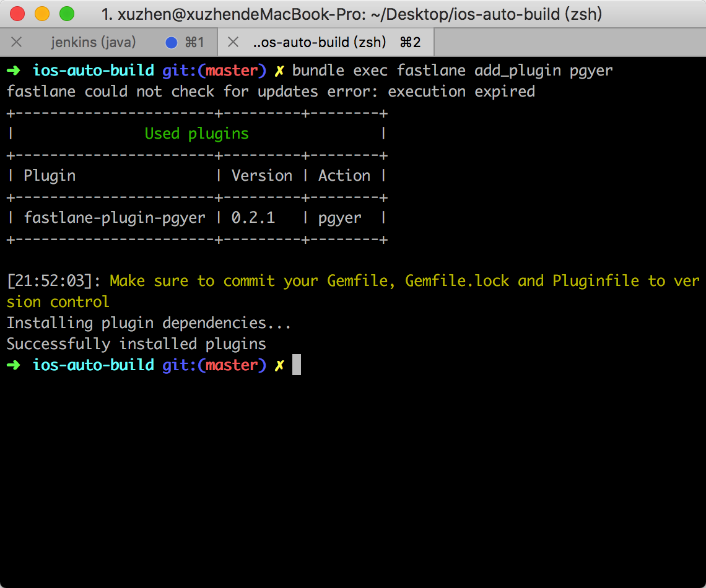Image resolution: width=706 pixels, height=588 pixels.
Task: Click the green arrow on the last prompt
Action: coord(14,365)
